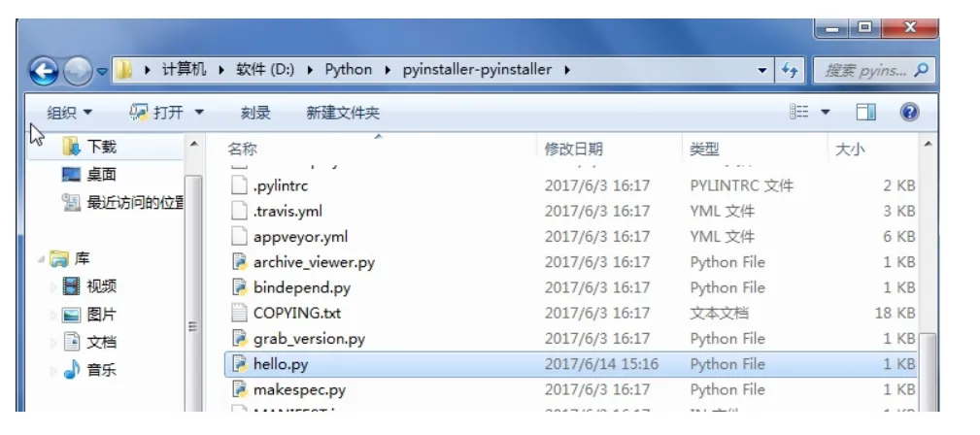980x435 pixels.
Task: Select the grab_version.py Python icon
Action: point(240,339)
